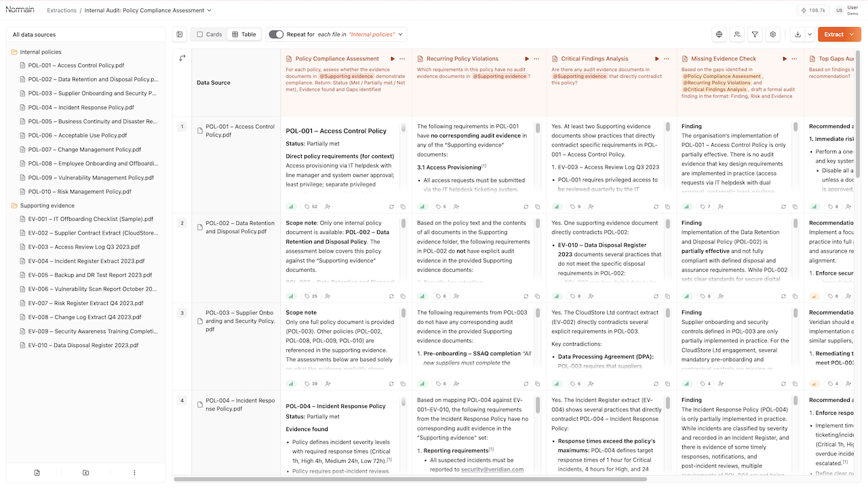The image size is (868, 488).
Task: Click @Critical Findings Analysis reference tag
Action: click(x=715, y=89)
